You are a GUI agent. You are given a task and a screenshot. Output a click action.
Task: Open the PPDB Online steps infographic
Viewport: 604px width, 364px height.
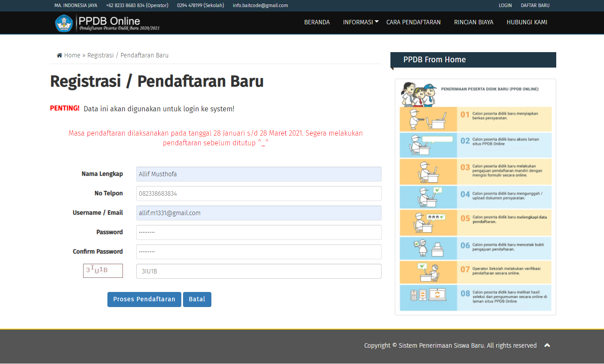475,197
